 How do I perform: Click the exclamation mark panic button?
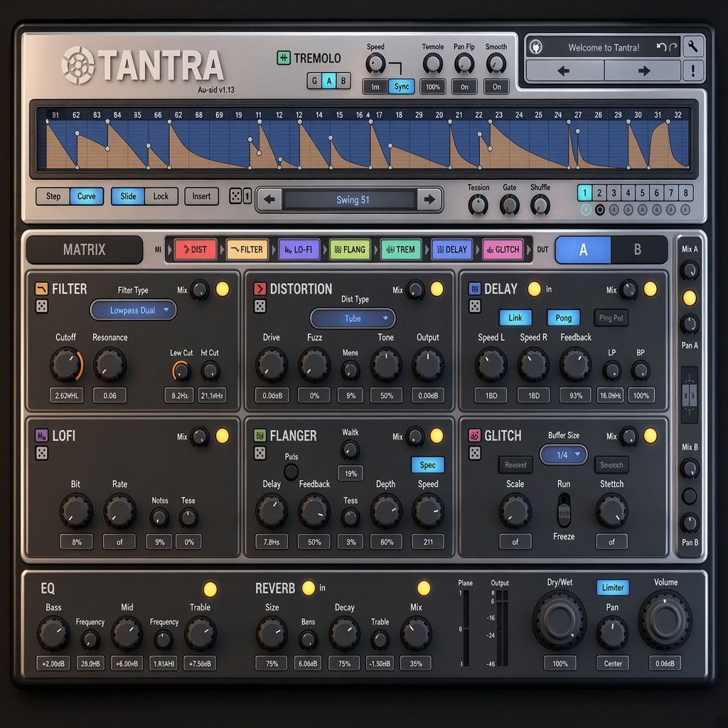(692, 71)
